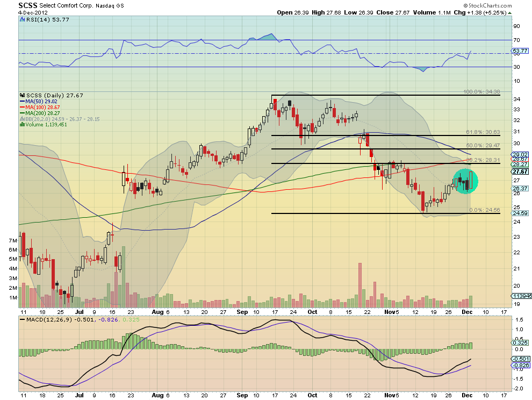Screen dimensions: 532x400
Task: Click the 0.325 MACD histogram value tag
Action: pyautogui.click(x=521, y=342)
